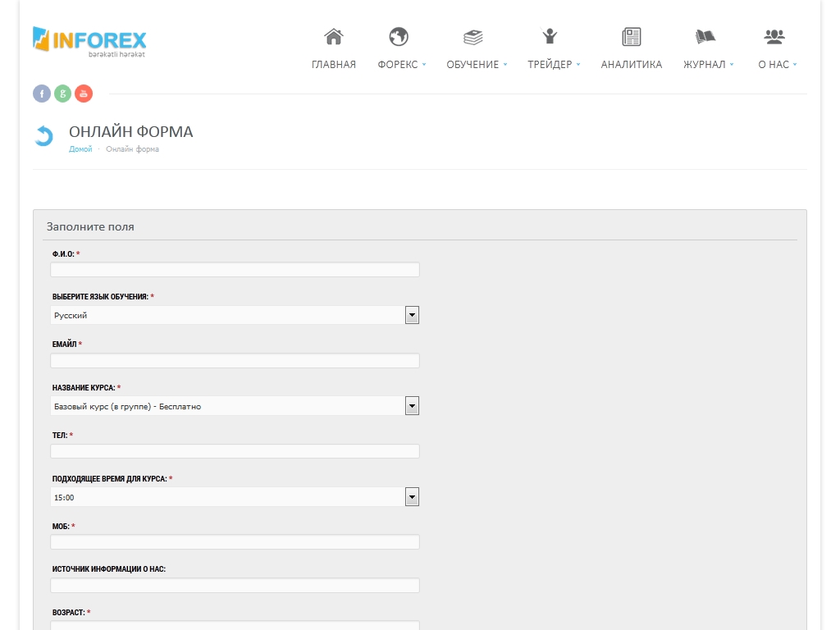Click the blue back arrow icon

[x=43, y=136]
